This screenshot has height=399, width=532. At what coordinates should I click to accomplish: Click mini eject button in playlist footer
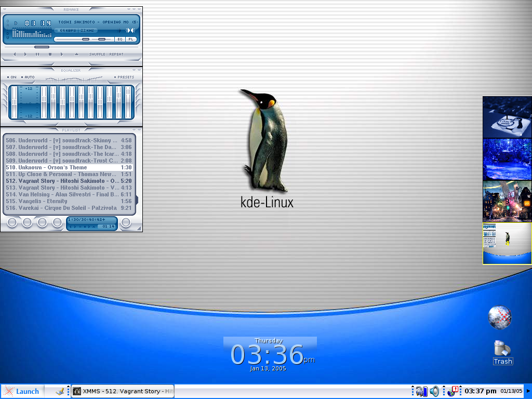[x=94, y=227]
